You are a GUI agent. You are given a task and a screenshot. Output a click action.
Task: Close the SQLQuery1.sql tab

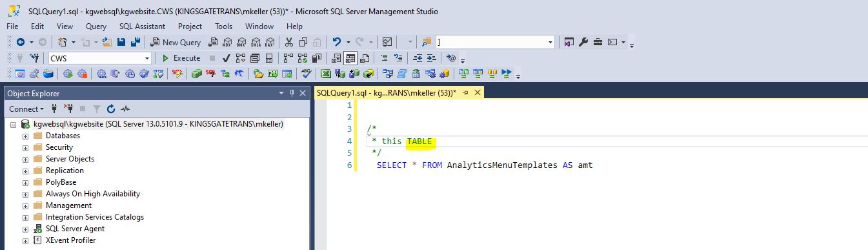[478, 93]
